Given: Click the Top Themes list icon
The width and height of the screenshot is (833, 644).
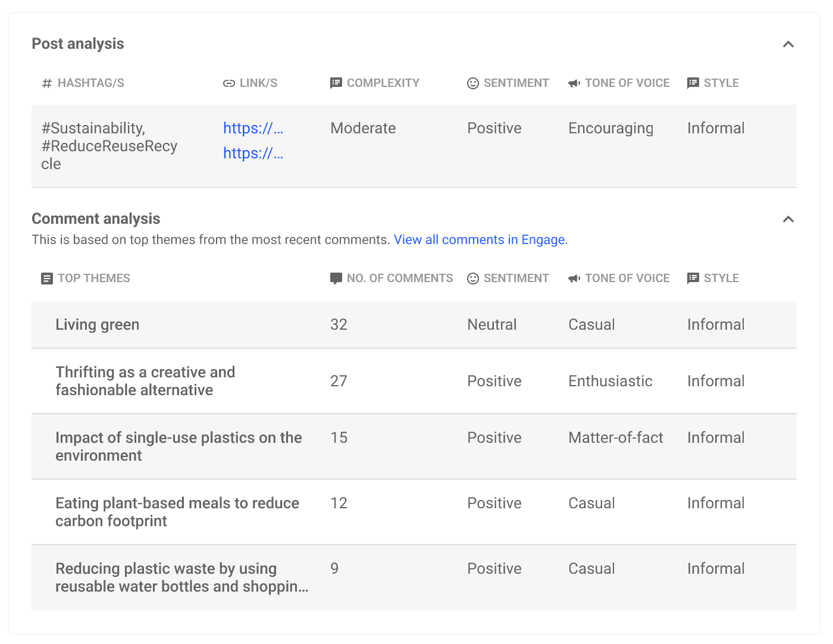Looking at the screenshot, I should tap(47, 279).
